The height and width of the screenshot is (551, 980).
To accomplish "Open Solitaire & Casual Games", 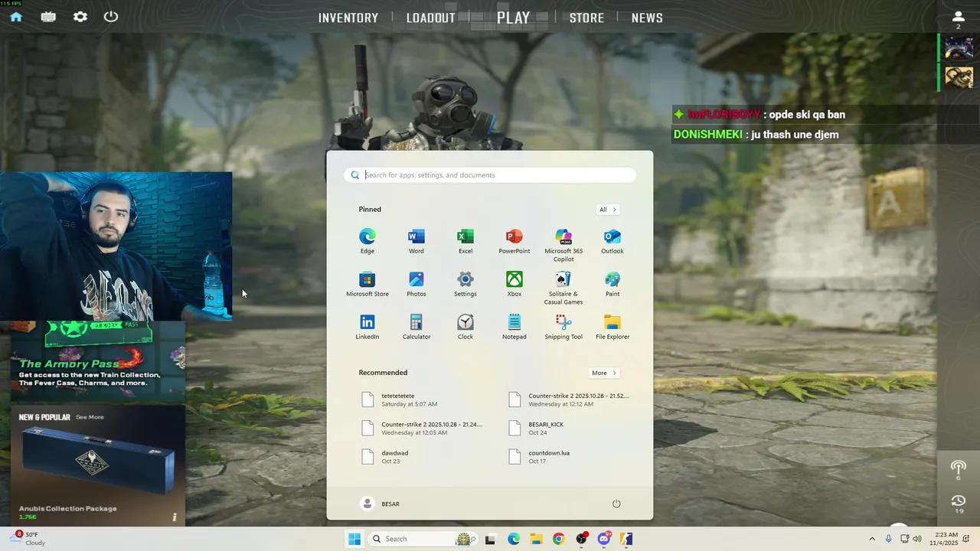I will point(563,288).
